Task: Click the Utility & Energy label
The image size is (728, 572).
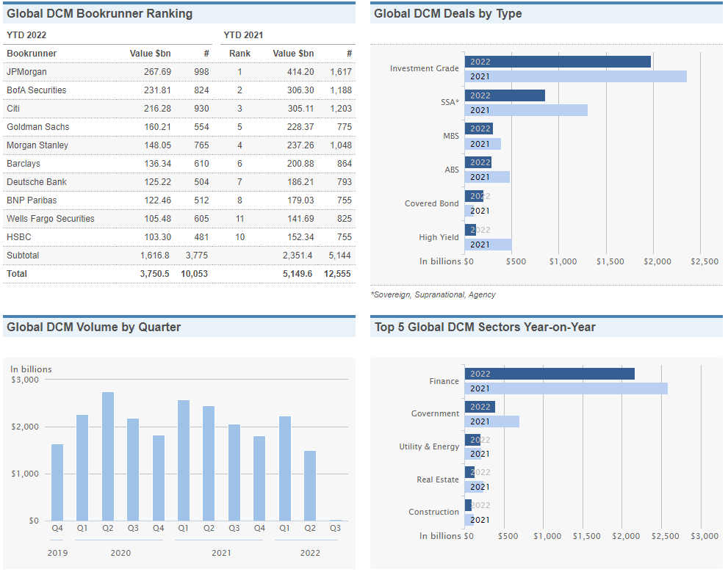Action: point(429,446)
